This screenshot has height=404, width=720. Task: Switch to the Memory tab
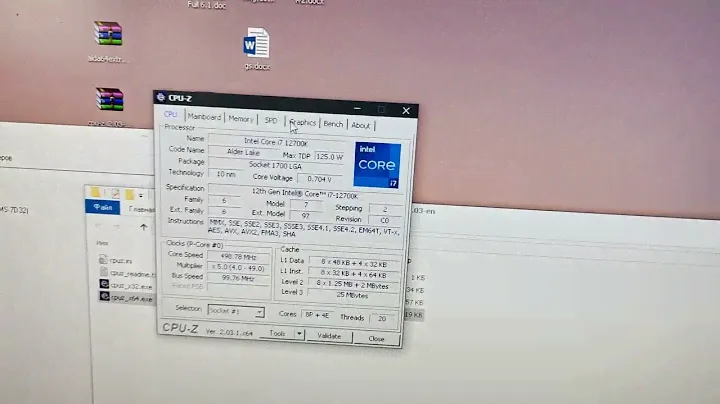click(240, 119)
